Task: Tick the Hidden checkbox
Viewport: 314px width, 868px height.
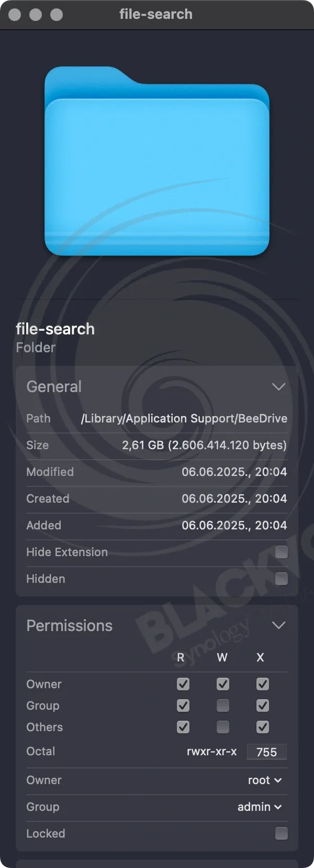Action: click(282, 579)
